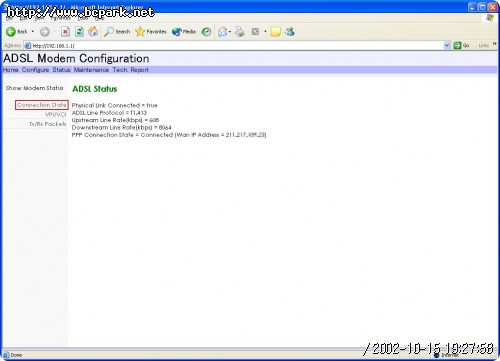
Task: Open the Favorites star toolbar button
Action: (151, 32)
